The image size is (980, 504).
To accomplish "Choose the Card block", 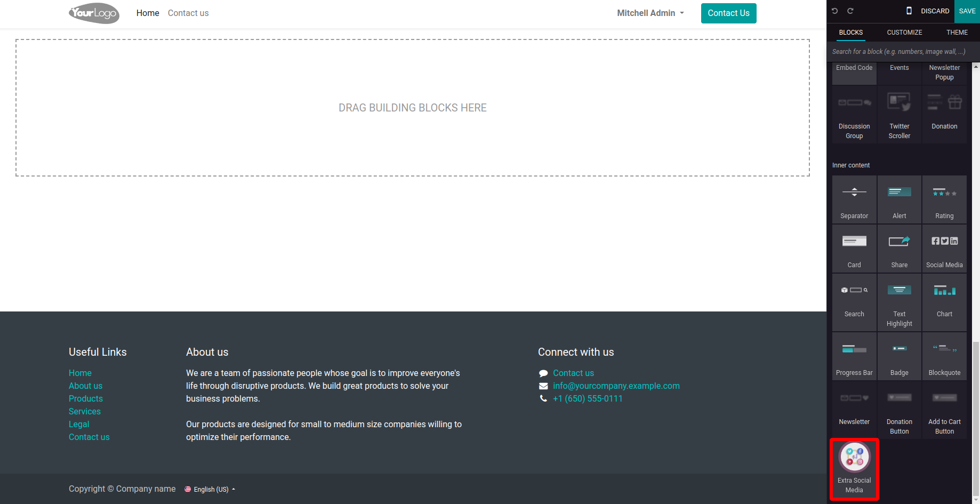I will tap(854, 249).
